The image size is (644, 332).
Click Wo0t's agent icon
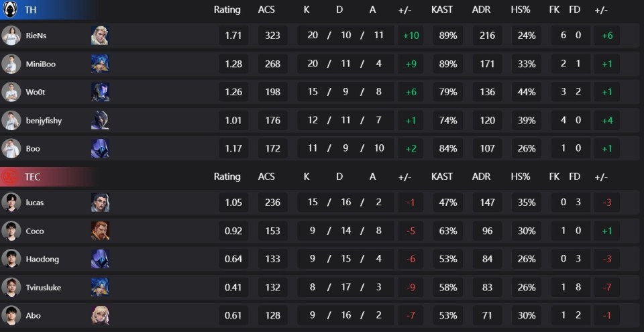(x=100, y=92)
